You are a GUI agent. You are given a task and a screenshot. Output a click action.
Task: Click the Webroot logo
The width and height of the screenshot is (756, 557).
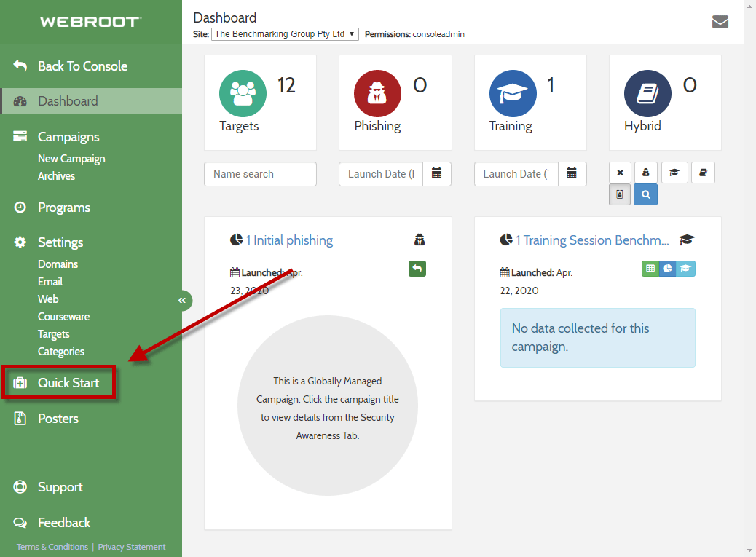pyautogui.click(x=90, y=22)
